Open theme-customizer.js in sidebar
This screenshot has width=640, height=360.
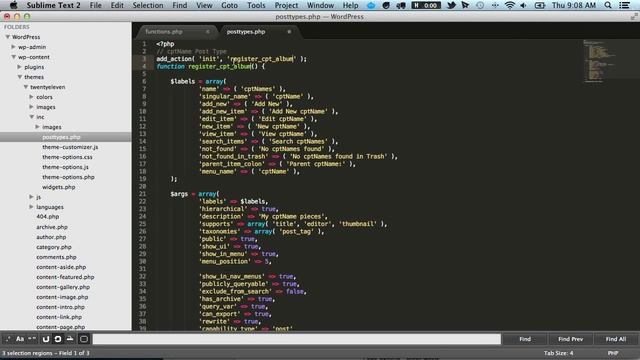(70, 147)
